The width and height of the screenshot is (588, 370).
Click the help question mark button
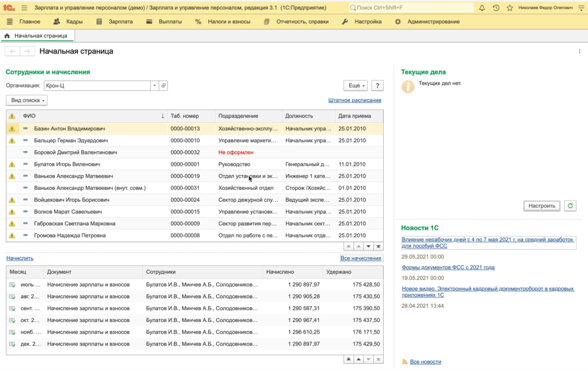pos(377,85)
